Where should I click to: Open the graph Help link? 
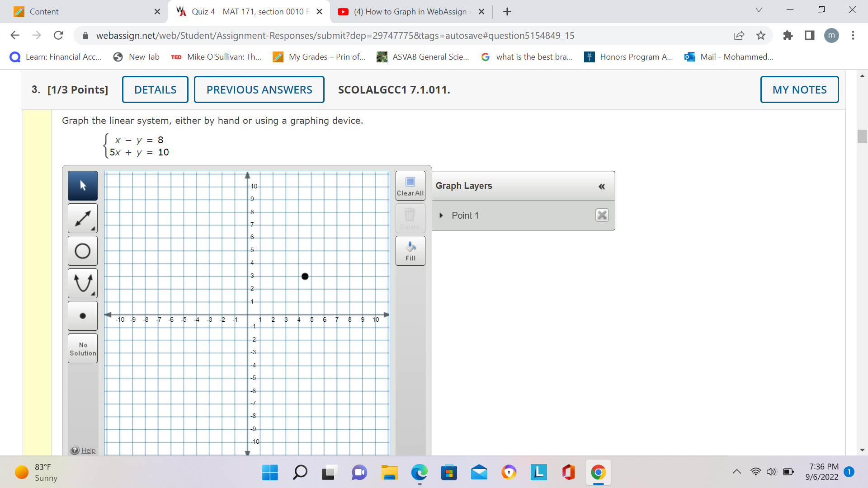tap(88, 450)
